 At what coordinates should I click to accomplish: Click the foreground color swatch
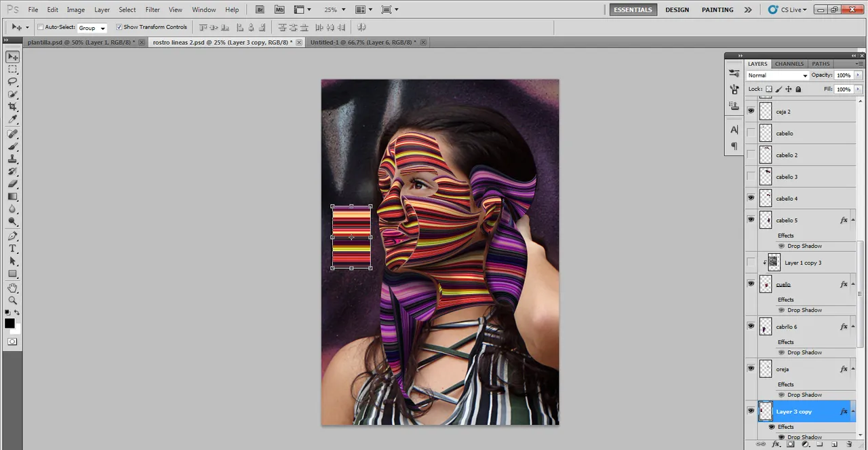coord(9,324)
